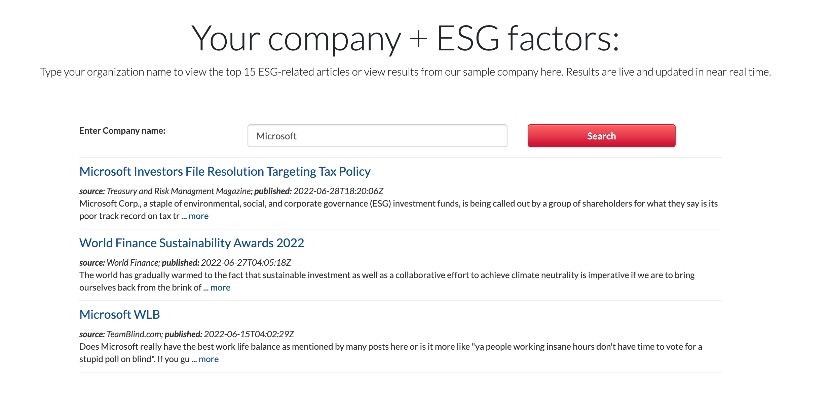Screen dimensions: 832x393
Task: Focus the company name field containing Microsoft
Action: tap(377, 136)
